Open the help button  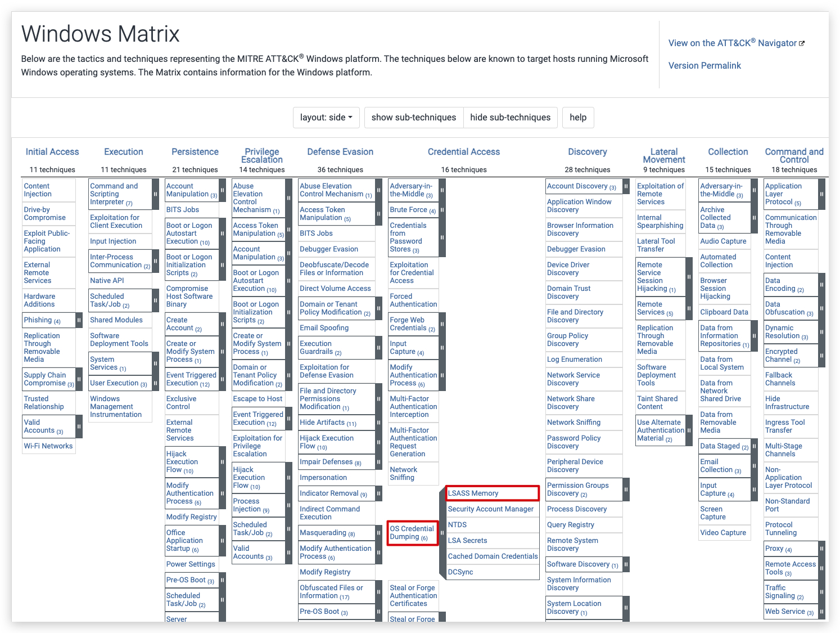(578, 118)
